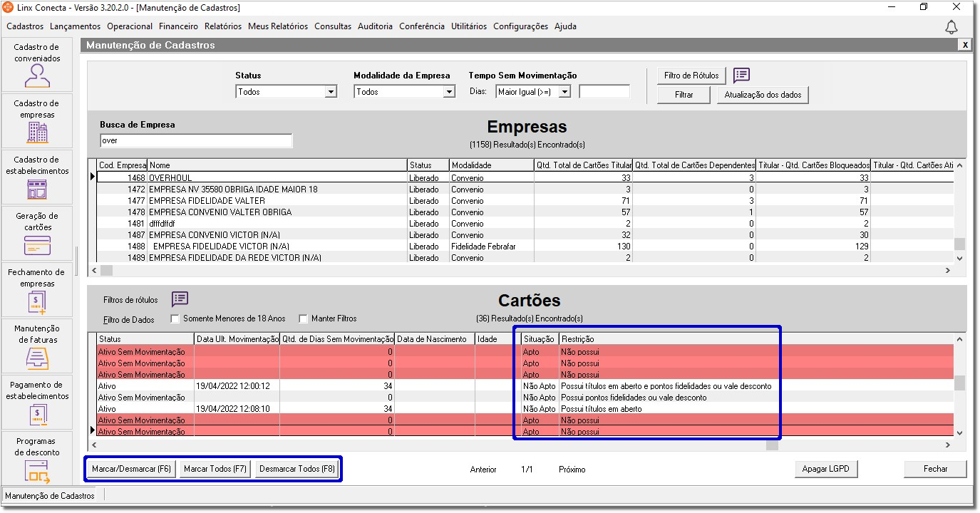Open the Financeiro menu
This screenshot has height=513, width=980.
pos(178,26)
